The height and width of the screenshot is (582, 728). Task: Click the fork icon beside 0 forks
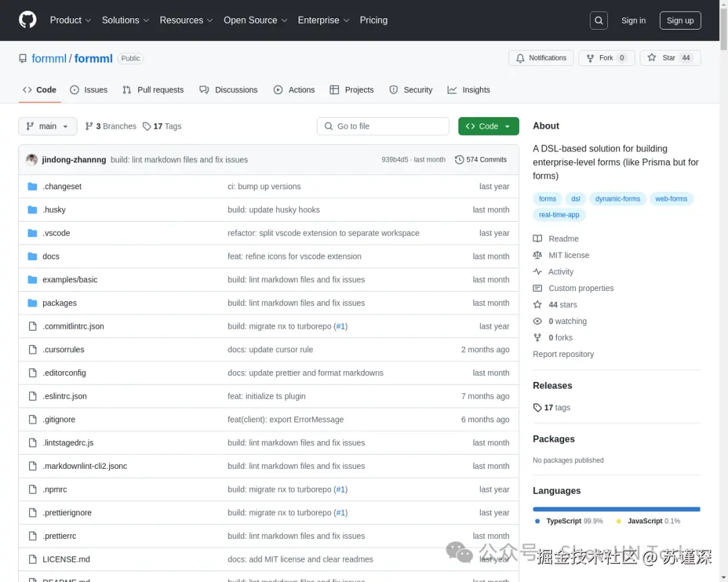[x=537, y=337]
